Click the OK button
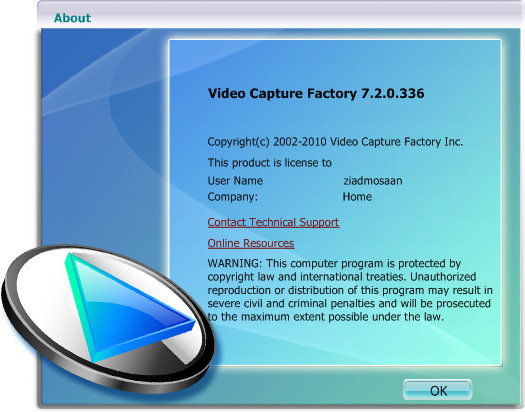The height and width of the screenshot is (412, 525). point(438,390)
